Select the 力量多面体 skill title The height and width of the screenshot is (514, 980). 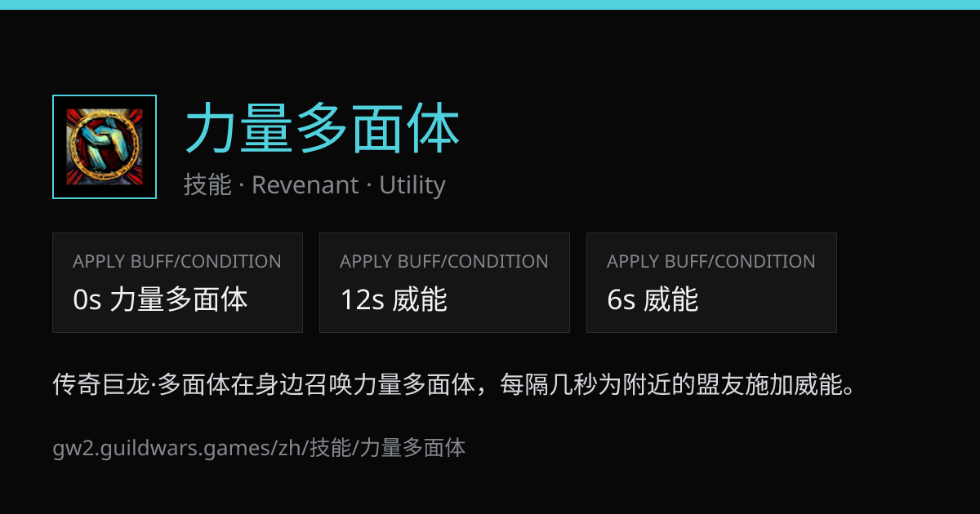[x=323, y=129]
